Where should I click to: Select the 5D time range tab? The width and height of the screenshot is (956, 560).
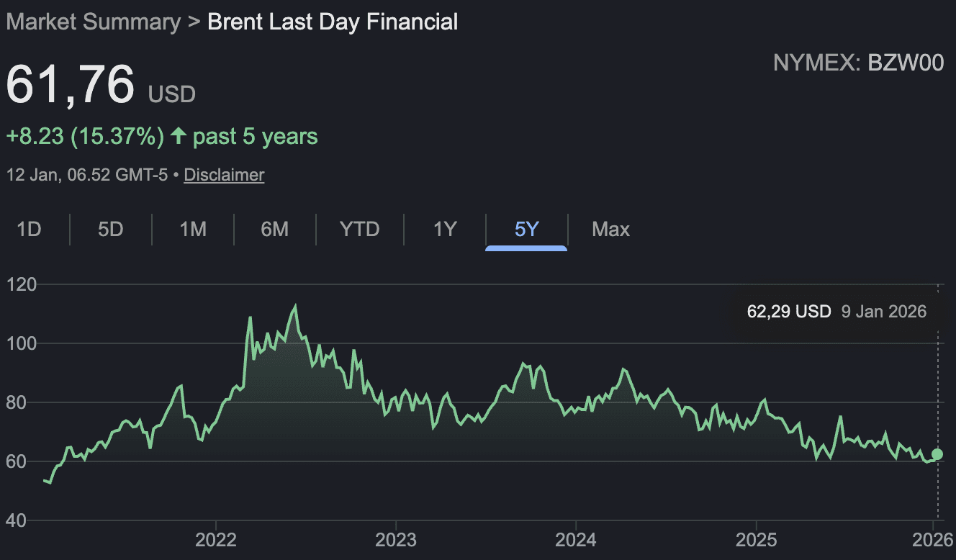pyautogui.click(x=110, y=229)
